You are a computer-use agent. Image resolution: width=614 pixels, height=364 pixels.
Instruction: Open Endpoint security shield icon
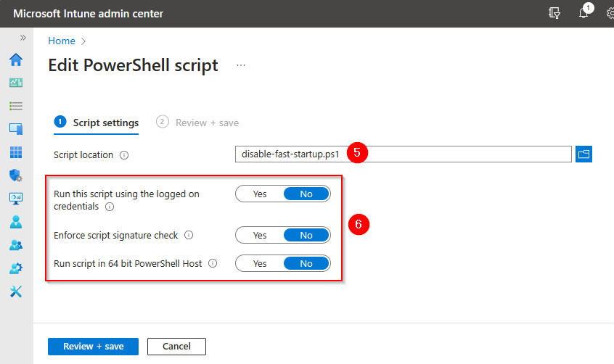15,175
